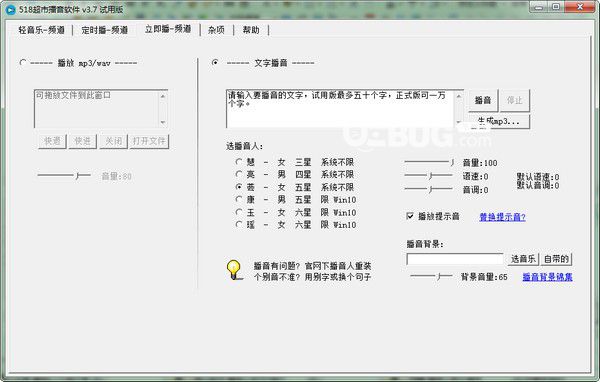This screenshot has height=382, width=600.
Task: Click the 选播音人: label
Action: (245, 146)
